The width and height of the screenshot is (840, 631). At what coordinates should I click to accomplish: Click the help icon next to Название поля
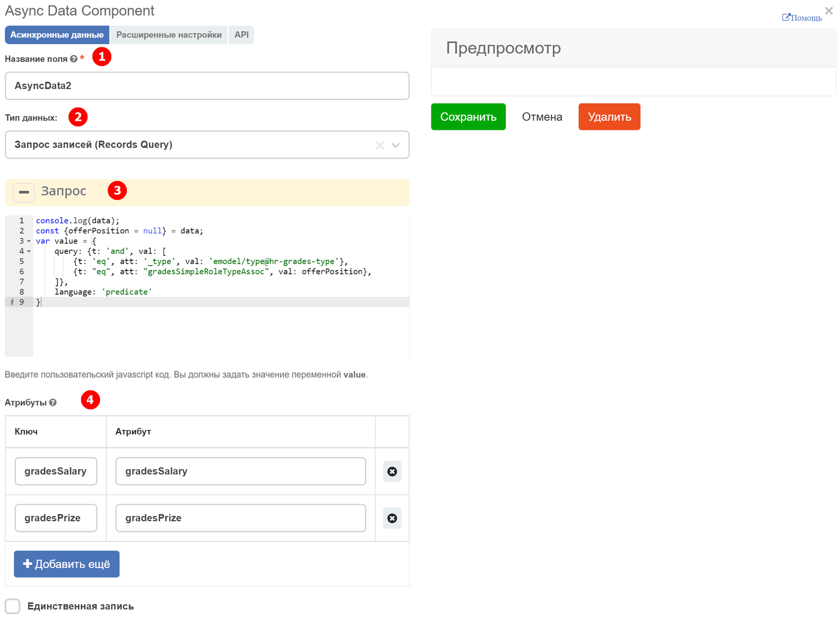click(74, 59)
